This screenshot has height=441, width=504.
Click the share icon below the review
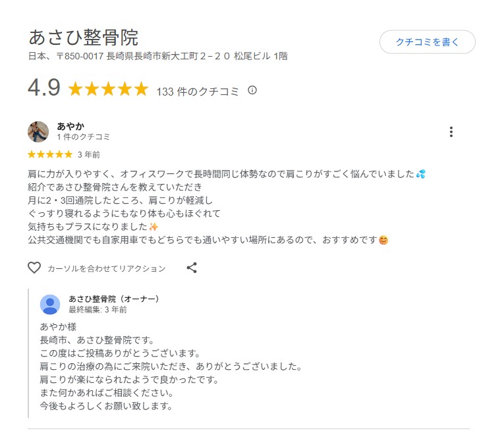[192, 268]
